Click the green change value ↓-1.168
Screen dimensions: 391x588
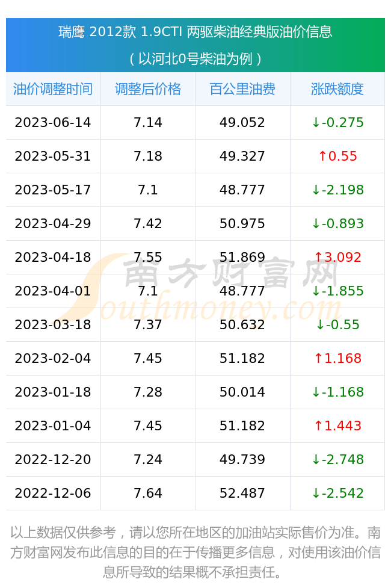point(338,392)
